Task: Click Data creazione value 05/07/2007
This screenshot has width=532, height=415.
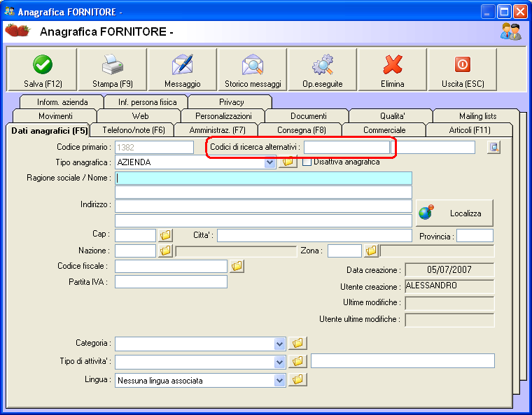Action: pyautogui.click(x=449, y=269)
